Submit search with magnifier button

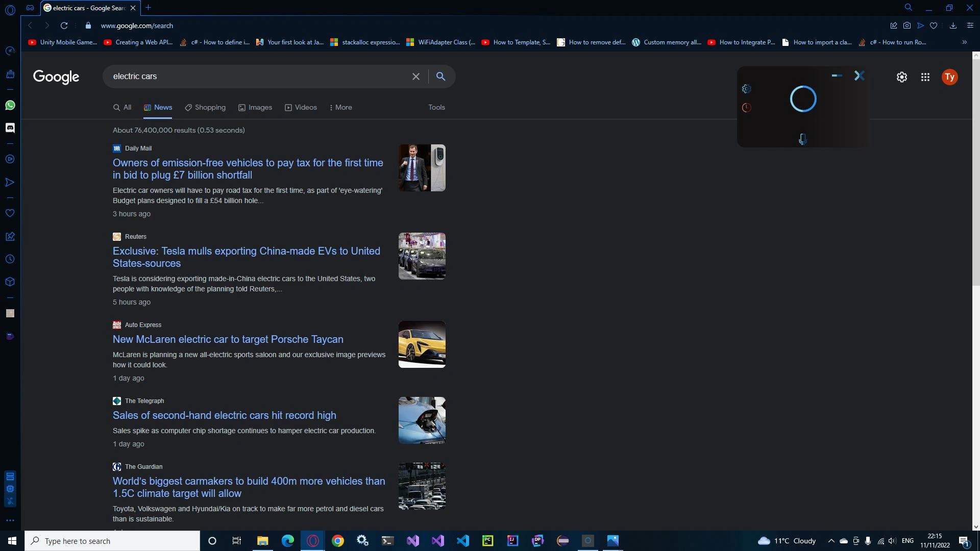(441, 77)
